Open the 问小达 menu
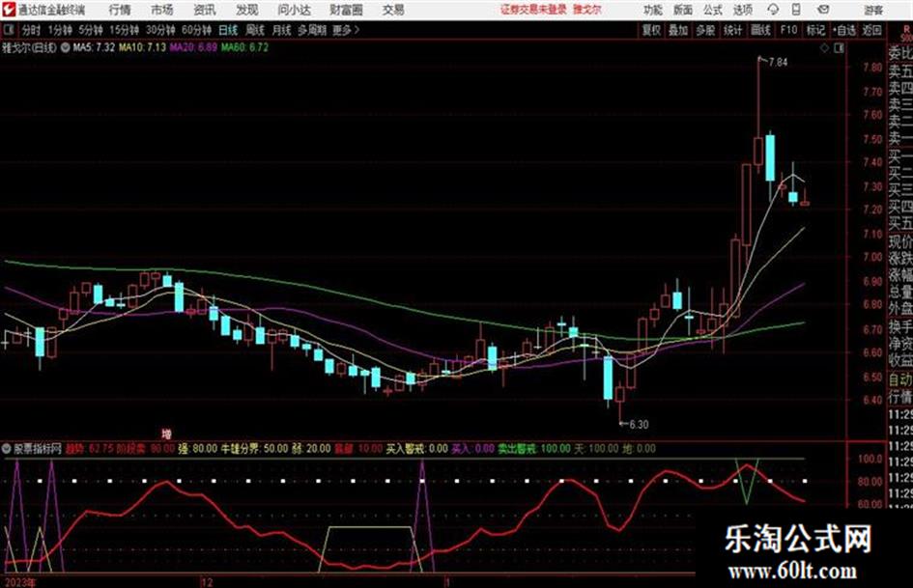The height and width of the screenshot is (588, 913). click(x=295, y=10)
